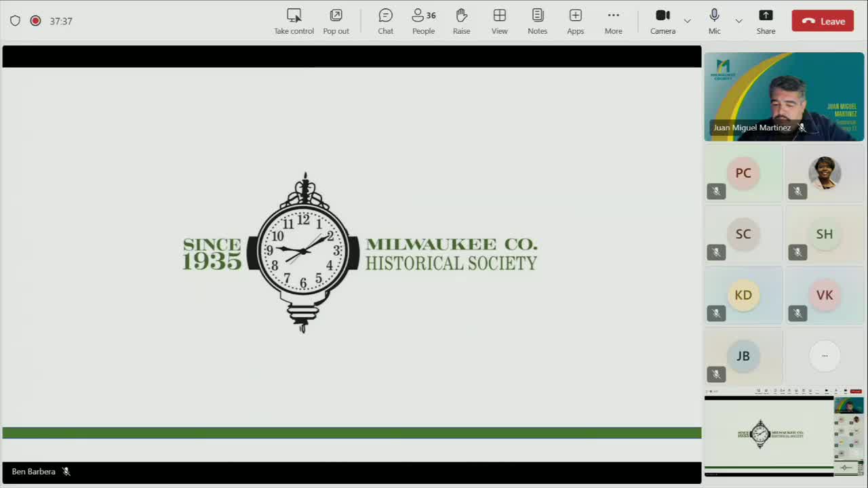Screen dimensions: 868x488
Task: Take control of the shared screen
Action: [294, 21]
